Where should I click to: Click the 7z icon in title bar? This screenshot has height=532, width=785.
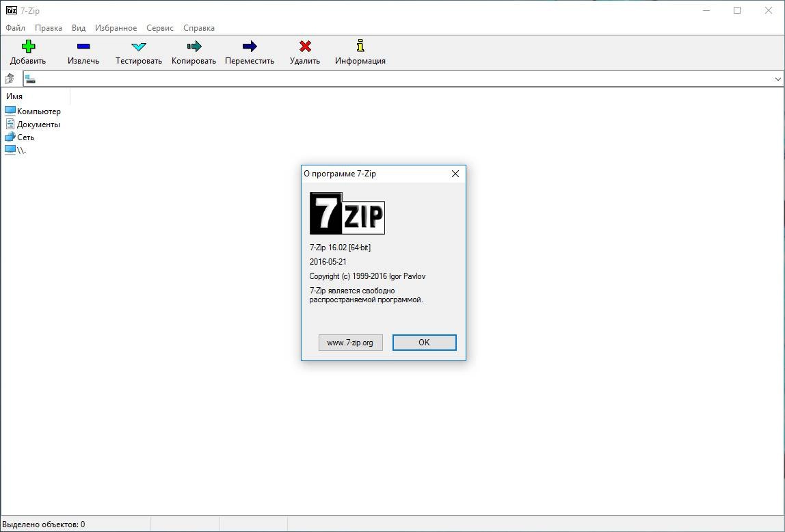click(12, 10)
